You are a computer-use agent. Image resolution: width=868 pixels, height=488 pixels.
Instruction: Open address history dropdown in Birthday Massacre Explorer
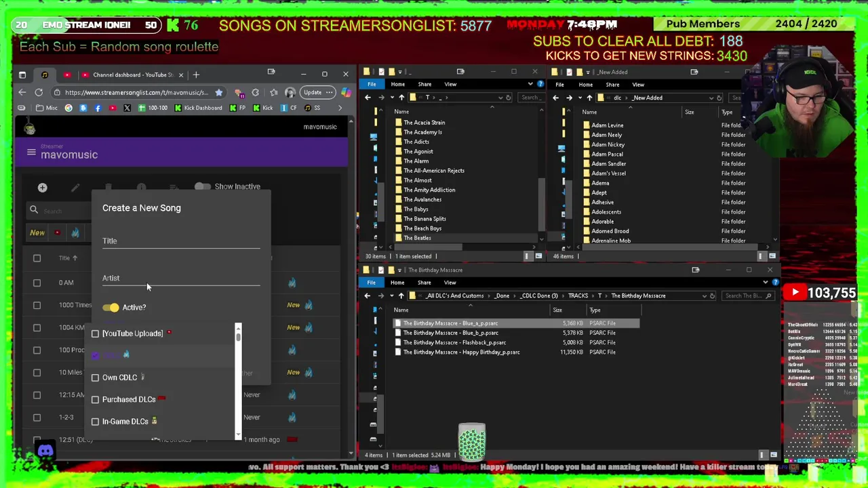pos(704,296)
